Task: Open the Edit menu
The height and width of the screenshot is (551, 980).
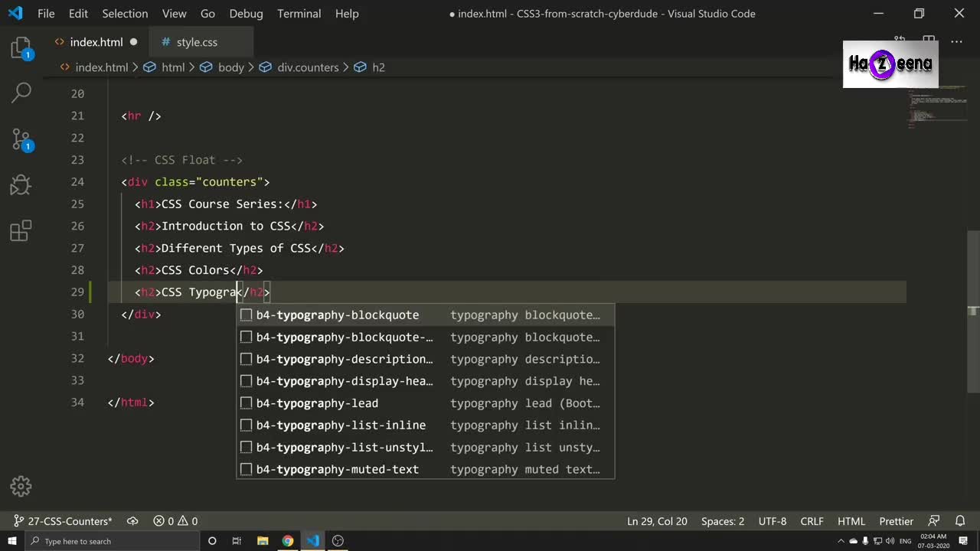Action: pos(78,14)
